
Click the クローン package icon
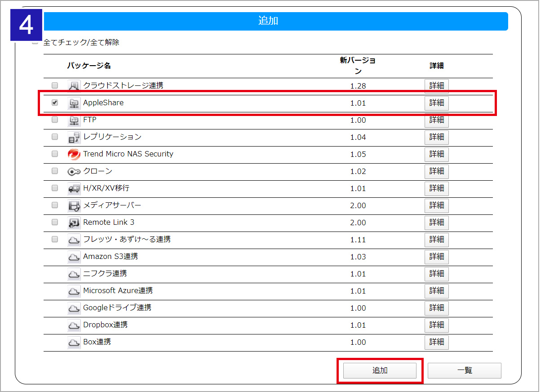tap(74, 171)
